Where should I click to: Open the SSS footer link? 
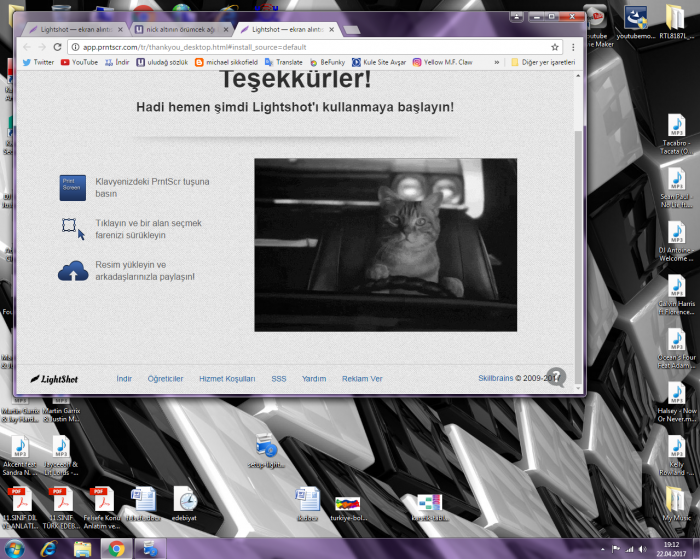coord(279,379)
